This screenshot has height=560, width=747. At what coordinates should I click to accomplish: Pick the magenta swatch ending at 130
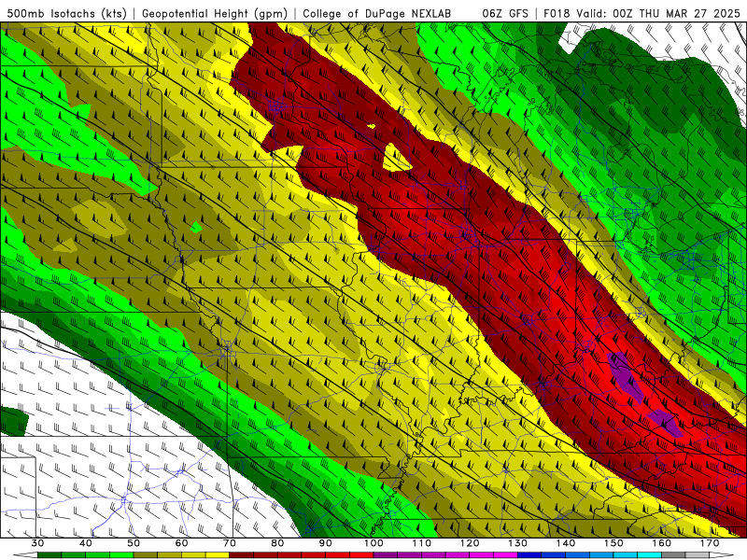506,555
